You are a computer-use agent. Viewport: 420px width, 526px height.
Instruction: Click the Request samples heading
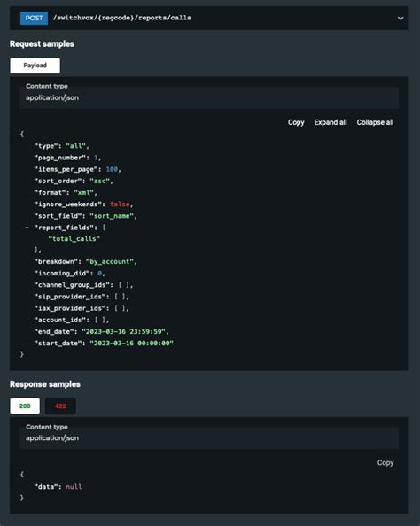pyautogui.click(x=42, y=44)
